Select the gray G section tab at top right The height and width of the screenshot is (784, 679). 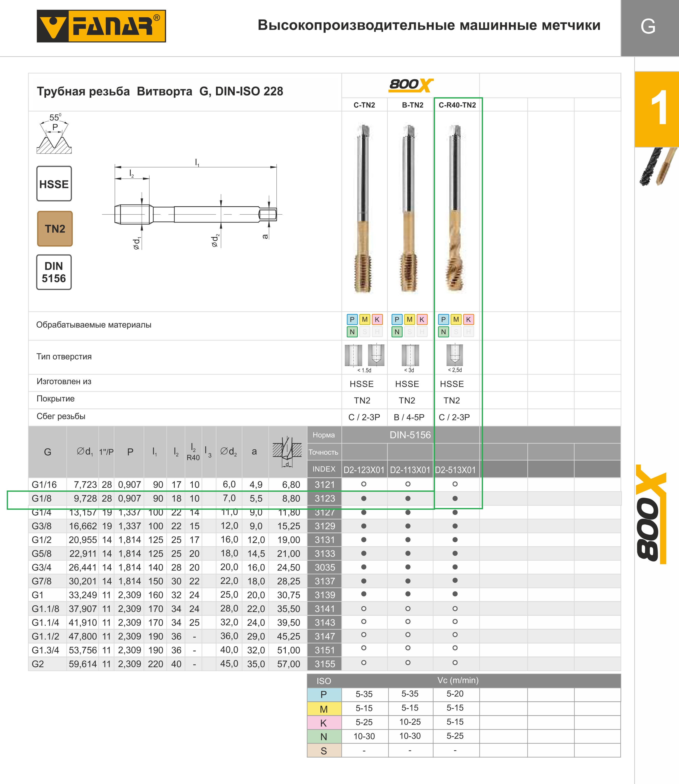pyautogui.click(x=649, y=28)
